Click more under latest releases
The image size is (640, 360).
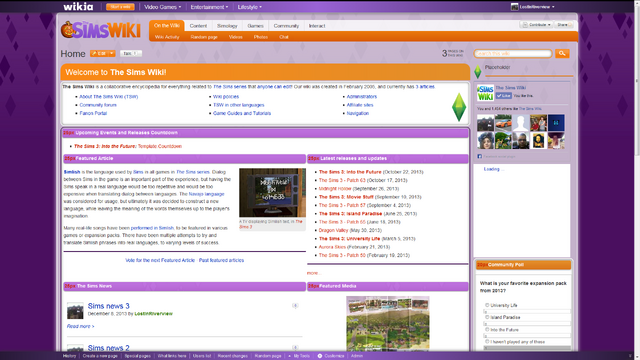[x=314, y=273]
